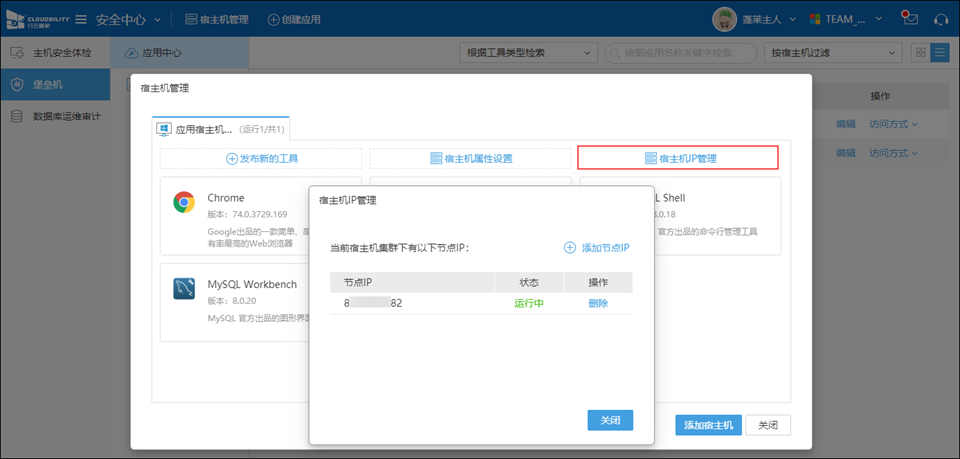Click the 添加宿主机 button
The height and width of the screenshot is (459, 960).
pos(708,425)
